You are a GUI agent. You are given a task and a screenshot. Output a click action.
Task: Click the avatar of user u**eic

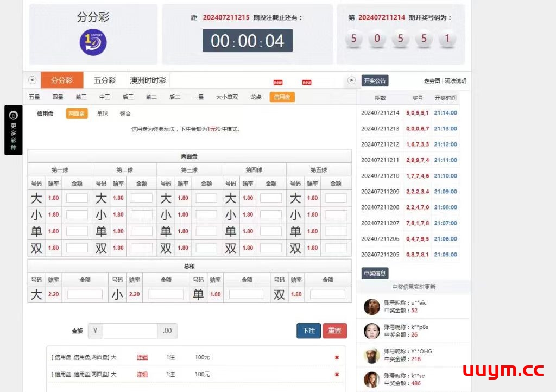click(371, 307)
